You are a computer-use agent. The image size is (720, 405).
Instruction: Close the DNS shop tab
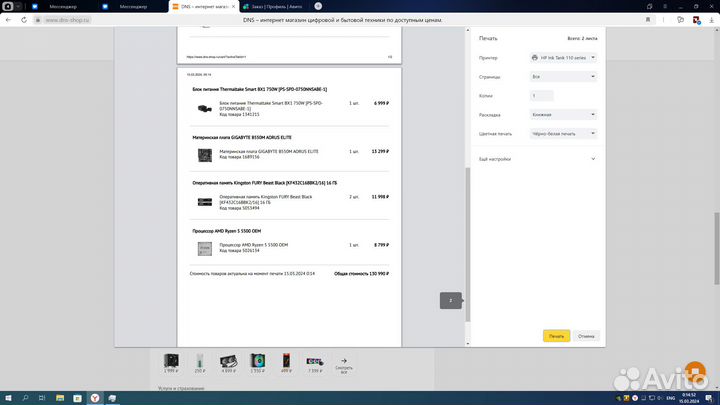233,6
